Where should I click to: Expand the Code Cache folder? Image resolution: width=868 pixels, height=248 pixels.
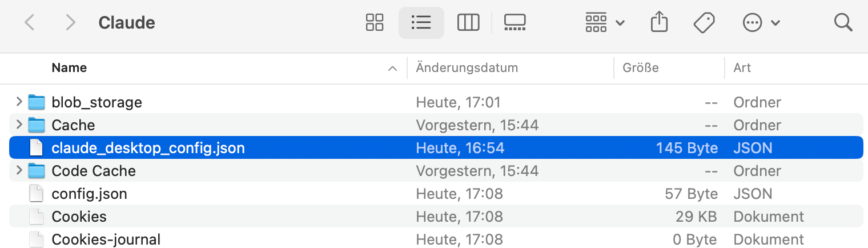pyautogui.click(x=19, y=170)
